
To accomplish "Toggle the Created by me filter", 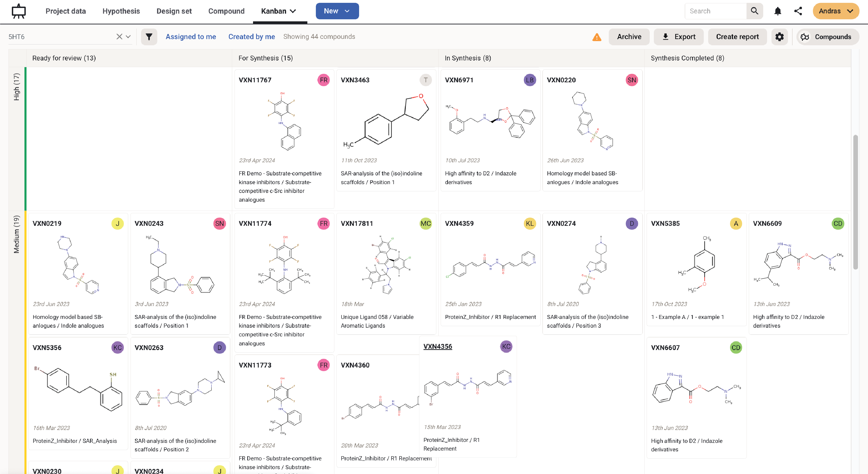I will [x=251, y=37].
